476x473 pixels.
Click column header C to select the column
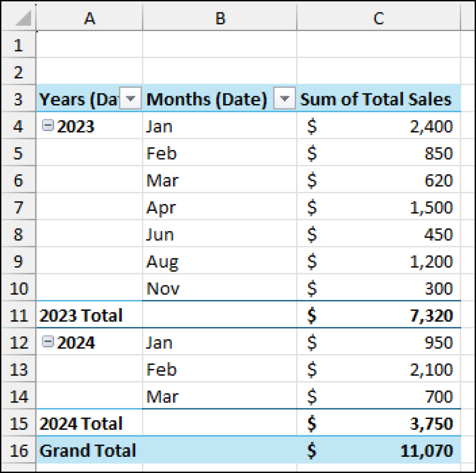(x=379, y=19)
